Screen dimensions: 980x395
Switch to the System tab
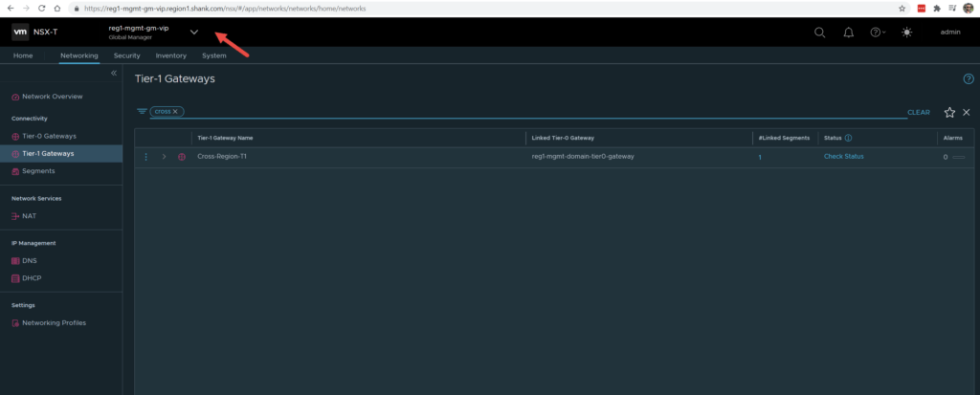213,55
